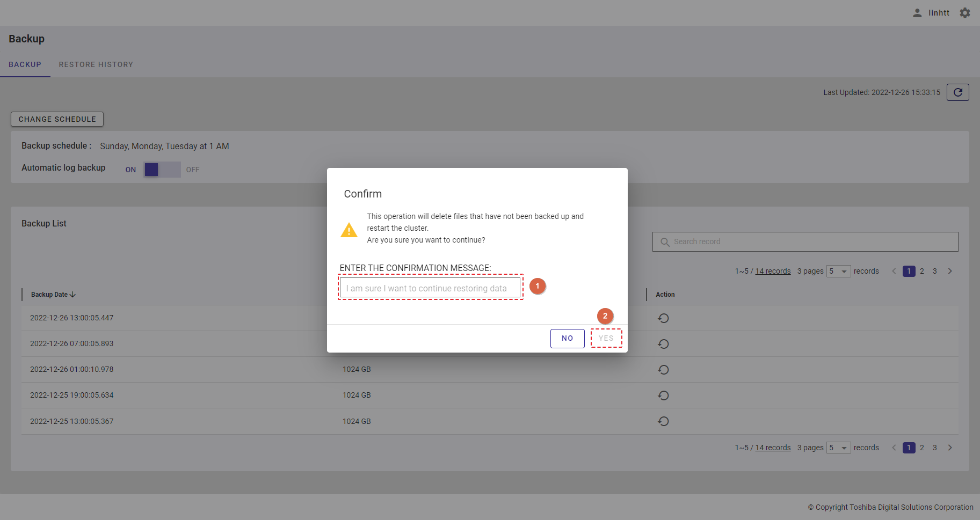Click the user profile icon for linhtt

coord(917,13)
